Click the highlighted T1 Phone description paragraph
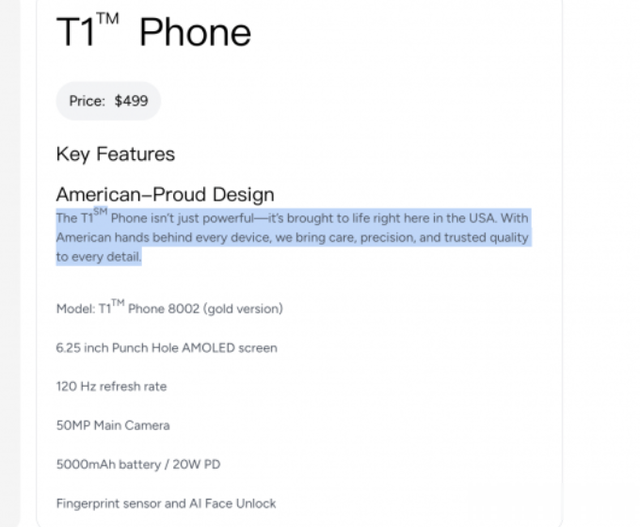 pyautogui.click(x=293, y=237)
